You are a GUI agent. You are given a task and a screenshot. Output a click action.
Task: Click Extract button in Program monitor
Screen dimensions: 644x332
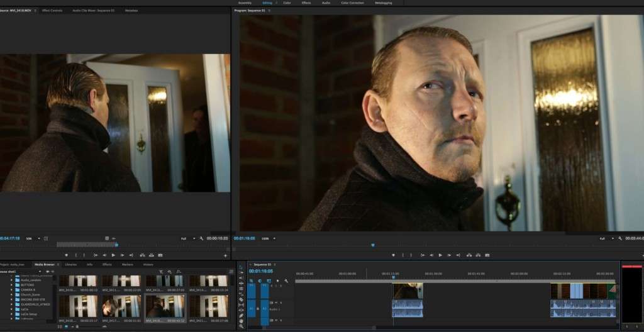(478, 255)
